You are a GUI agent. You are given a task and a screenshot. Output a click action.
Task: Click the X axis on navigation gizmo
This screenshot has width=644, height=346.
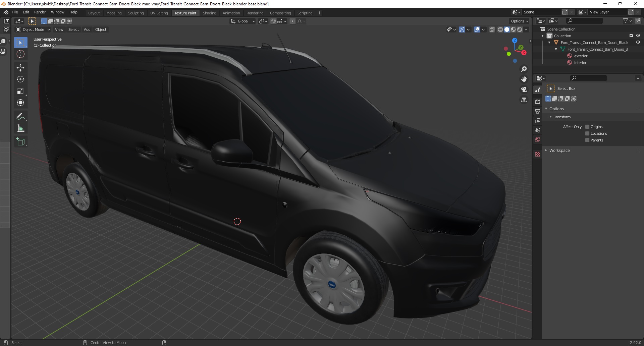[x=524, y=53]
